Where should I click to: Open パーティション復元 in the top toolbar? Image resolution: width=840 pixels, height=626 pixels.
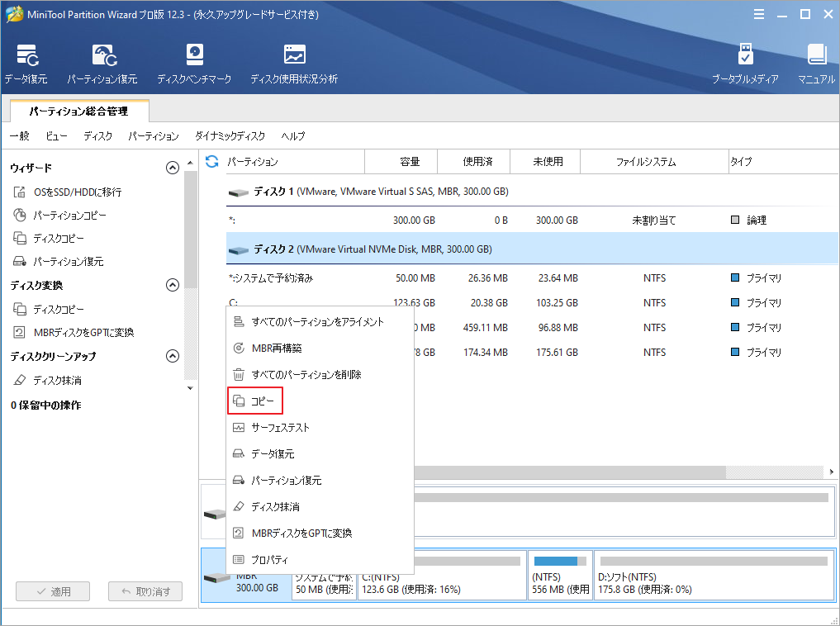102,64
